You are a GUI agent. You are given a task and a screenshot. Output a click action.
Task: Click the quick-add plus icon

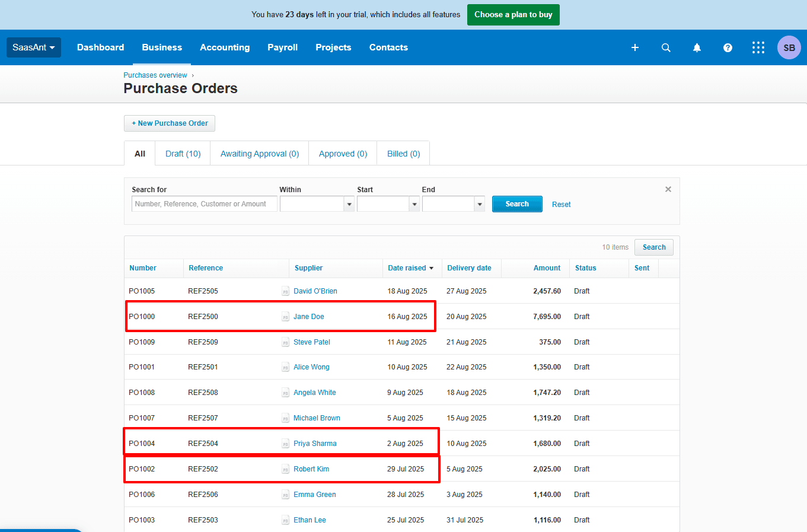click(x=635, y=47)
